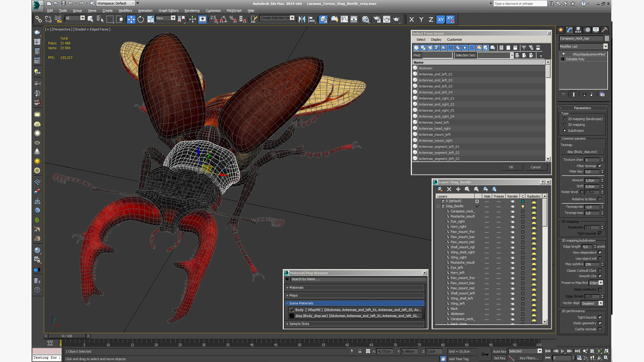Click Display Cameras filter in Select From Scene
Screen dimensions: 644x362
(437, 48)
